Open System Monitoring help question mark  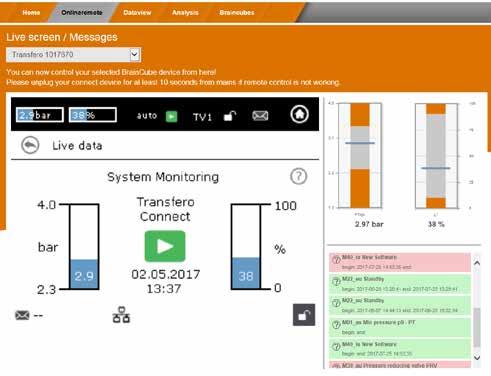(x=298, y=176)
